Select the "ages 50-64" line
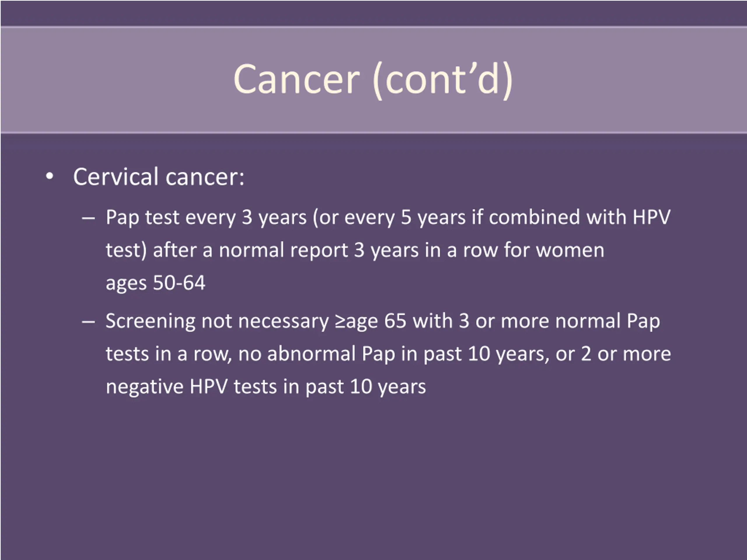747x560 pixels. [x=155, y=283]
